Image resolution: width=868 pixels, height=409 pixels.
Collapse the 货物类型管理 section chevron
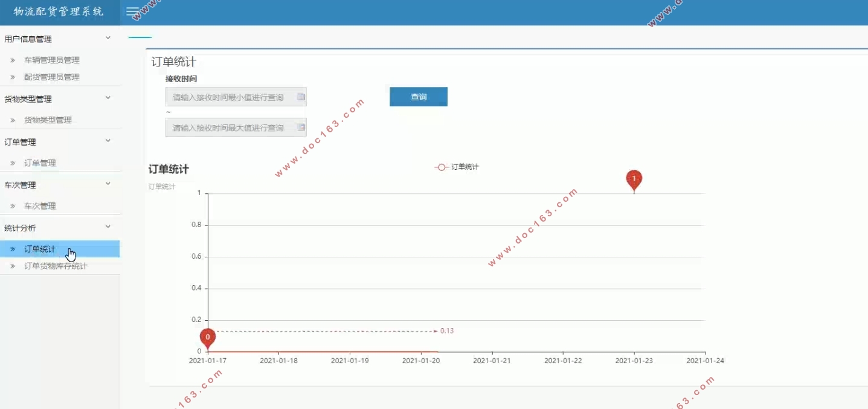point(108,98)
